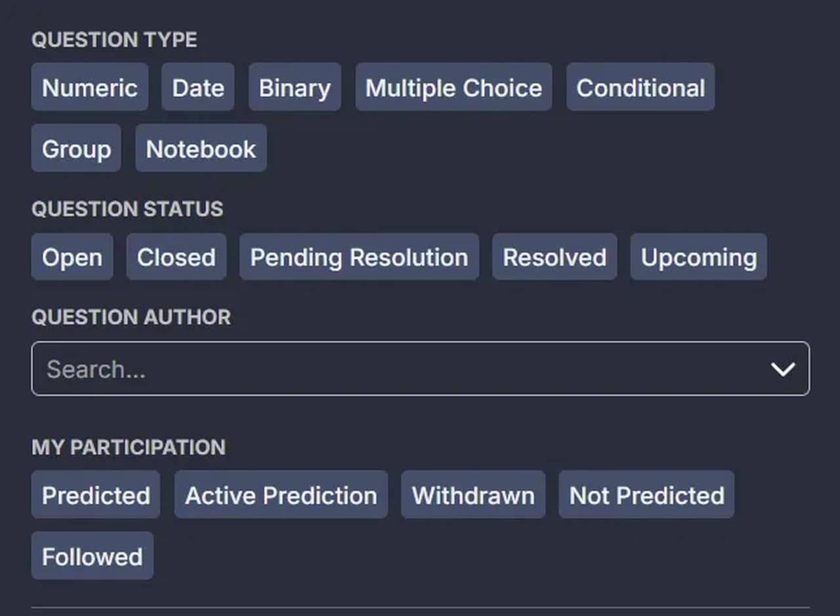The height and width of the screenshot is (616, 840).
Task: Click the author search input field
Action: click(x=262, y=369)
